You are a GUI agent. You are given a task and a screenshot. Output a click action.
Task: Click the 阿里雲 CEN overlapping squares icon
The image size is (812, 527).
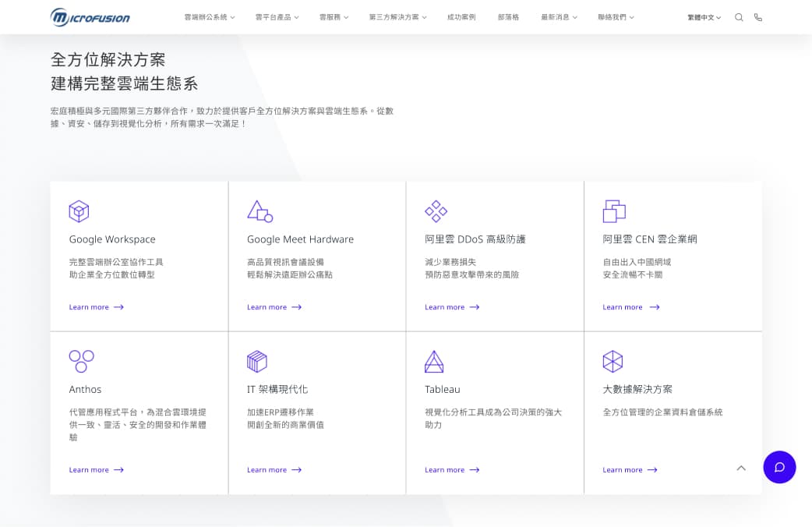tap(614, 211)
